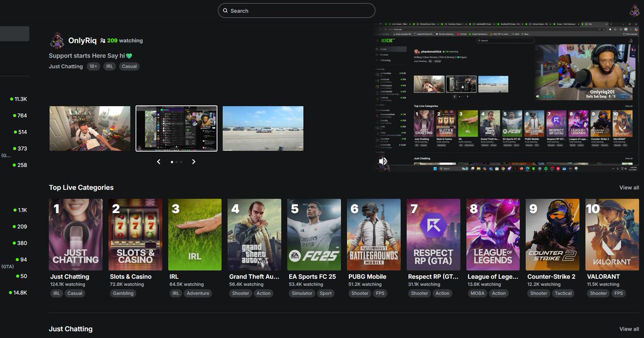The height and width of the screenshot is (338, 644).
Task: Open the Just Chatting category card
Action: pos(76,234)
